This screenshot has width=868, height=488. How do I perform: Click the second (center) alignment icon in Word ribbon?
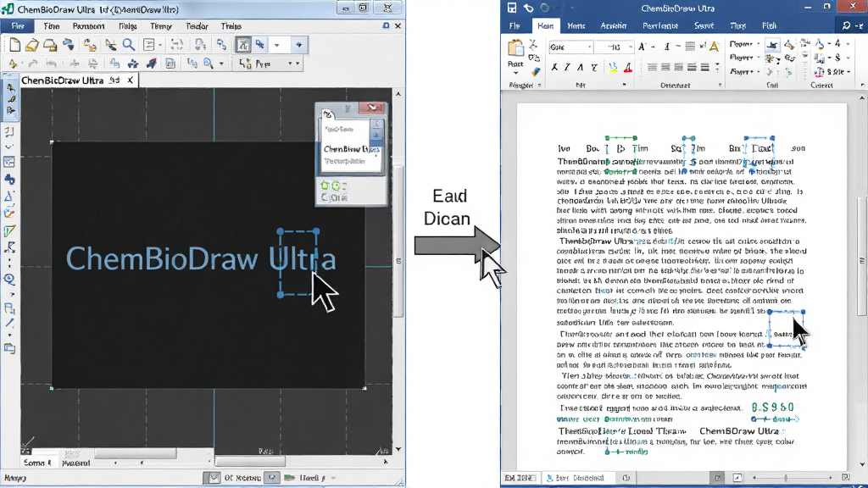665,68
